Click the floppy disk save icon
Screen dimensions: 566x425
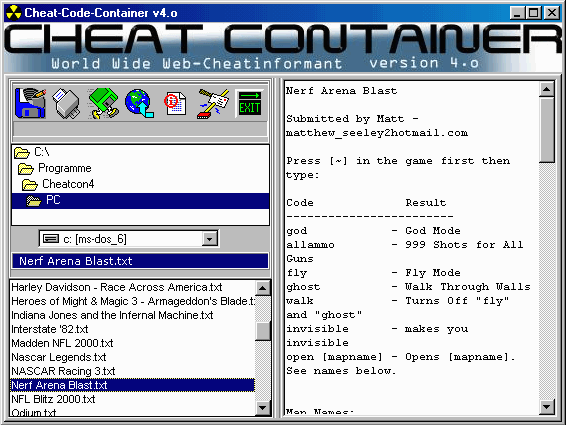31,103
